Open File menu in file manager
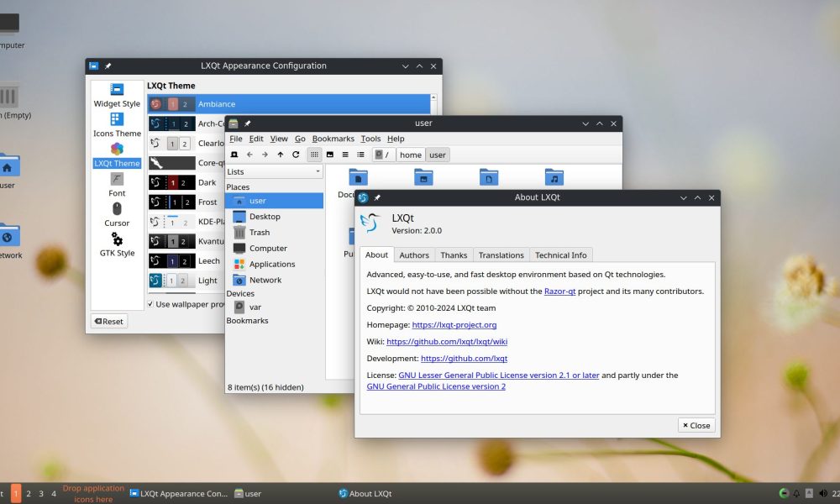The image size is (840, 504). click(236, 139)
